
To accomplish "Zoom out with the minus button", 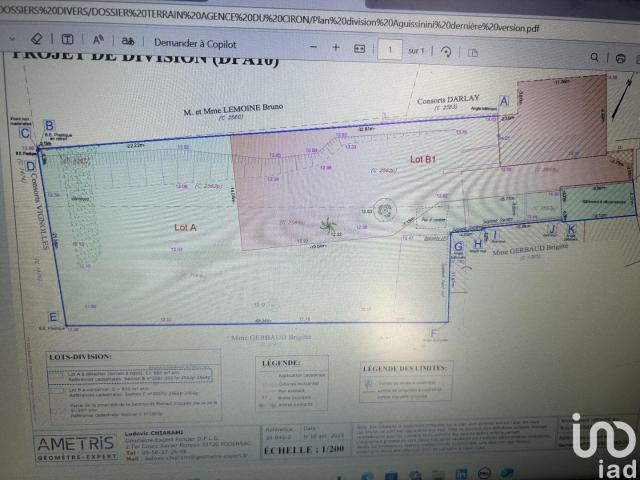I will point(314,47).
